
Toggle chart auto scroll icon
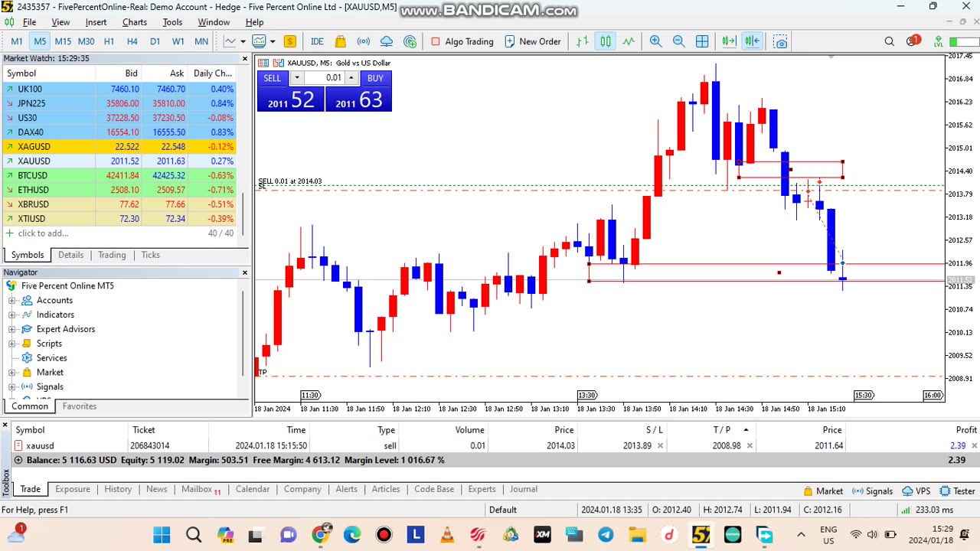[729, 41]
